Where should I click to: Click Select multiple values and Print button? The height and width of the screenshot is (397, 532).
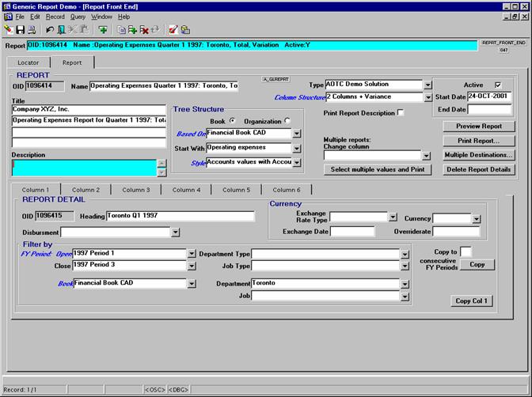click(x=378, y=169)
